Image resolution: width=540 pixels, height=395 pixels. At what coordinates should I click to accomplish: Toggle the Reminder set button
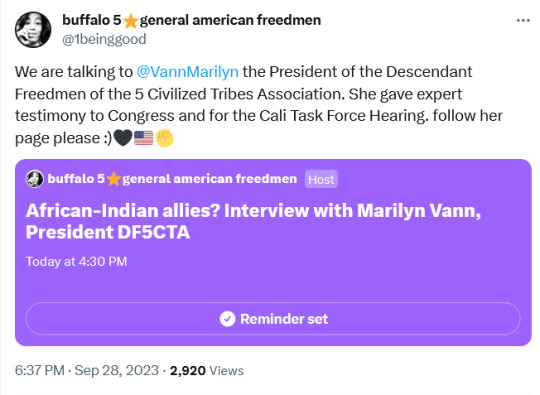click(273, 319)
